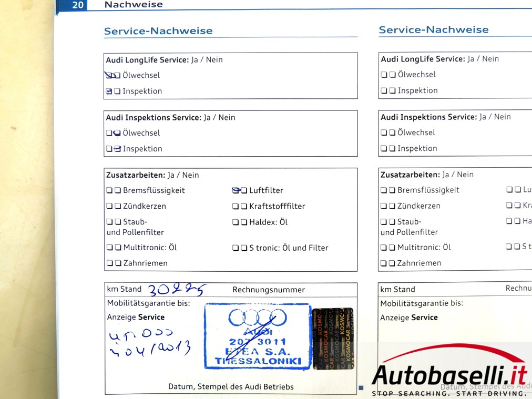Tick Nein box for Zahnriemen in blank right form

coord(392,263)
